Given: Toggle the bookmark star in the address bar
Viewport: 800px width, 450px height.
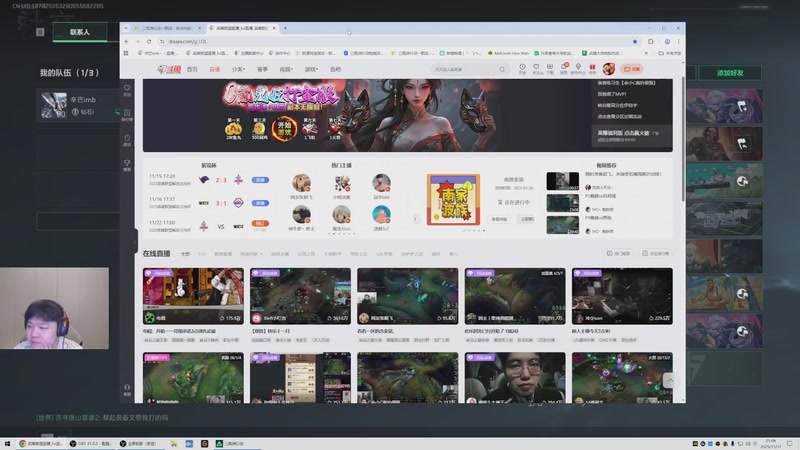Looking at the screenshot, I should (x=635, y=41).
